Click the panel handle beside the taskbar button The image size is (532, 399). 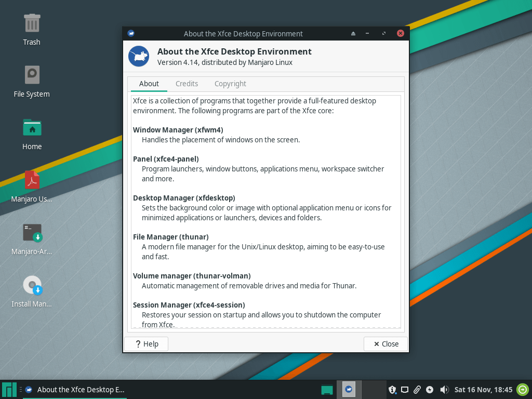[x=20, y=390]
